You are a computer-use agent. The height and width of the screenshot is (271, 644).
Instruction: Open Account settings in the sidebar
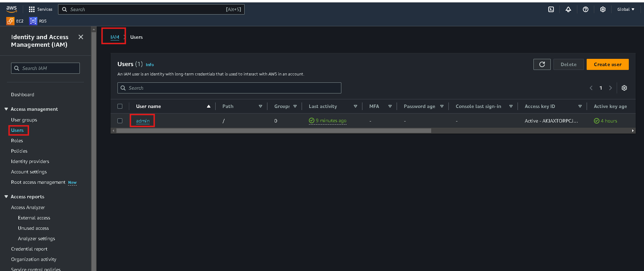[29, 172]
